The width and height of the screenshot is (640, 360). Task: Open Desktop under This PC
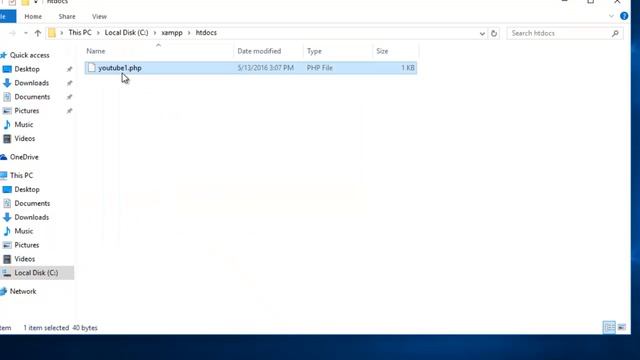pyautogui.click(x=27, y=189)
